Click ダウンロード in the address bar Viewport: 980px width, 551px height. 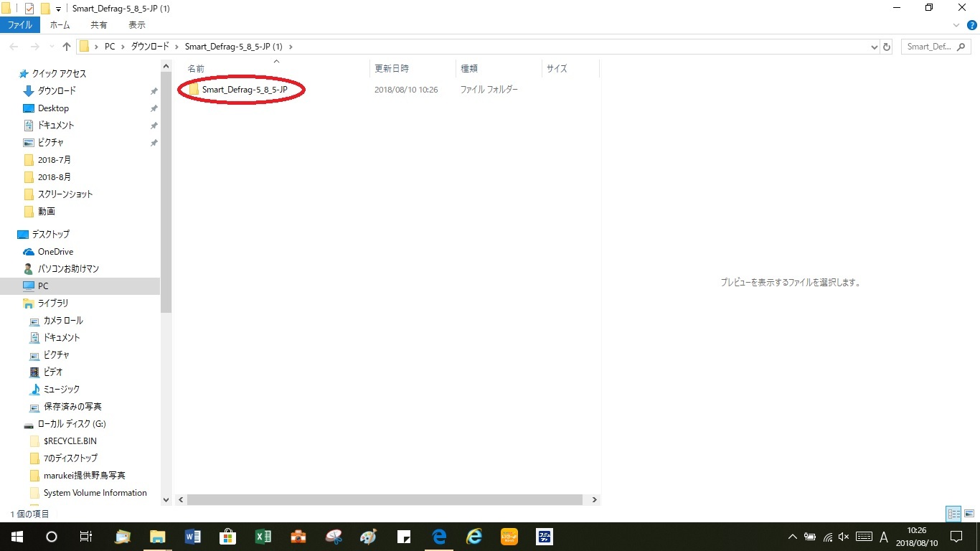click(150, 47)
